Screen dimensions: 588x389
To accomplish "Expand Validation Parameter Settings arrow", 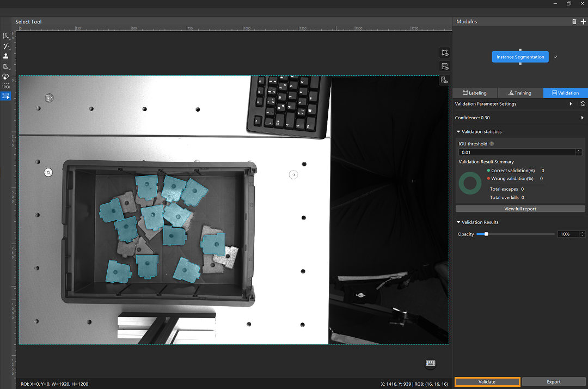I will (571, 104).
